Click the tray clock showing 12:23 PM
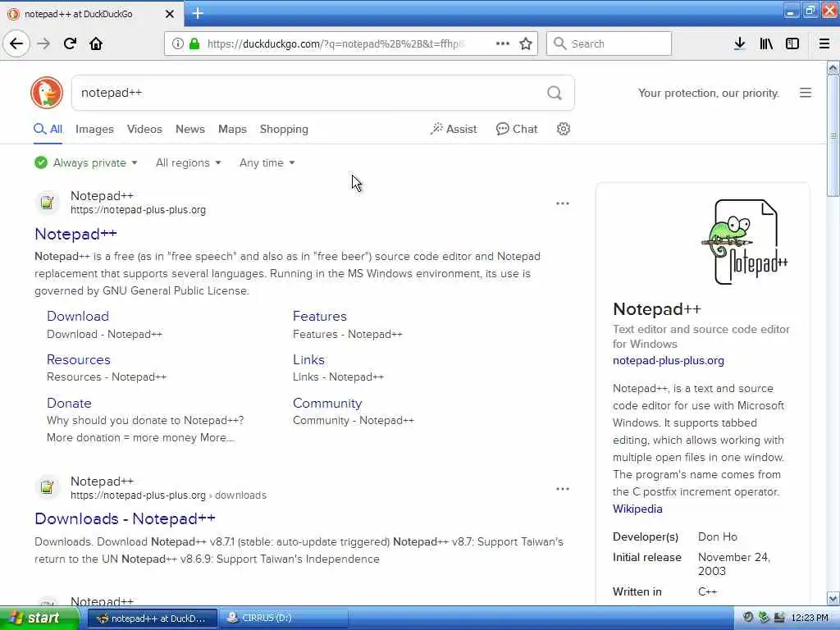 coord(810,618)
